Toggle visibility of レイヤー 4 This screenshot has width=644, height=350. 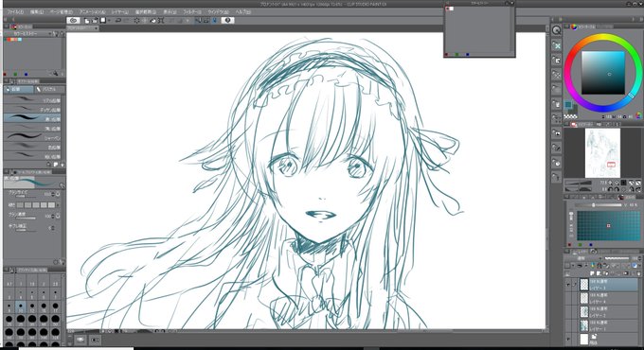coord(568,298)
